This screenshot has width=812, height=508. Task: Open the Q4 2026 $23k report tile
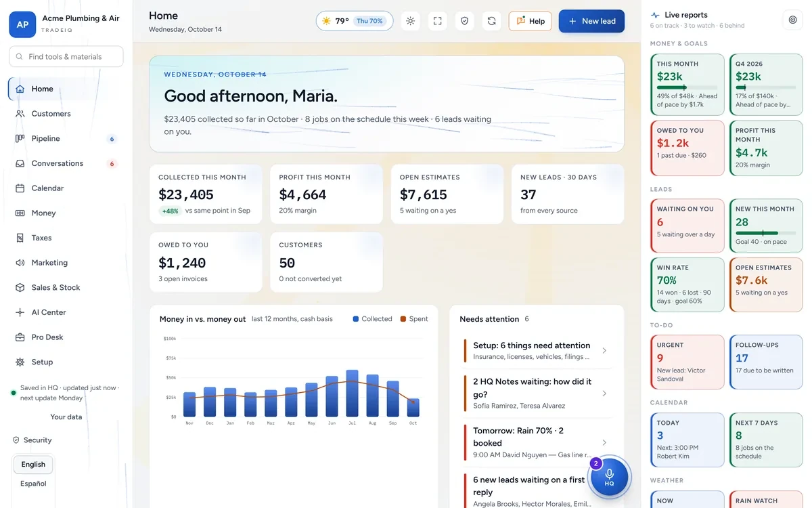pyautogui.click(x=766, y=85)
